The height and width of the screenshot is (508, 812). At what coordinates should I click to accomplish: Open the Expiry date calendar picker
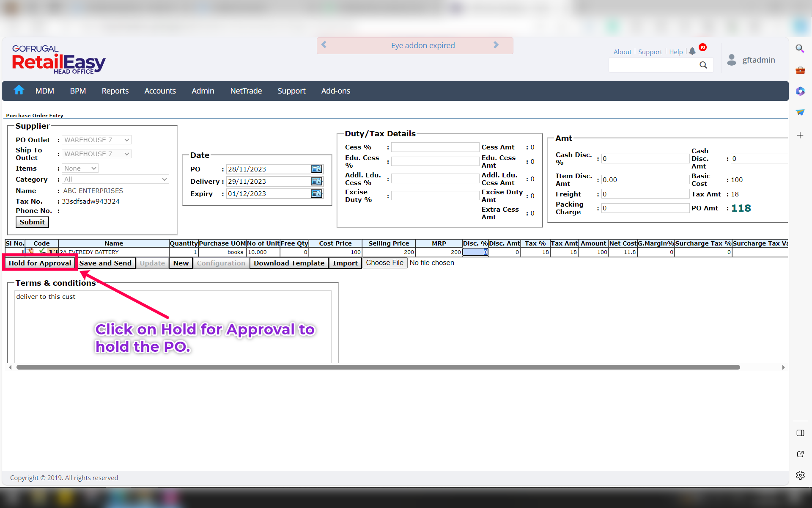click(316, 193)
